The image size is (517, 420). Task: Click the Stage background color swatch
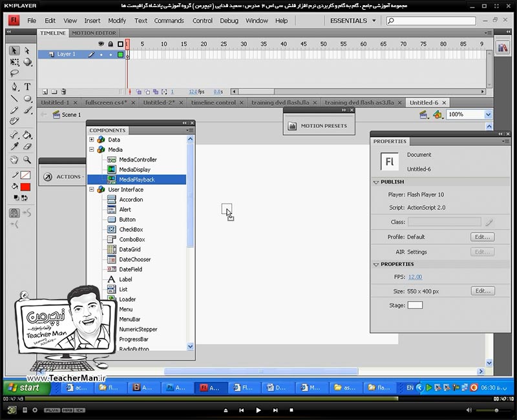click(x=415, y=305)
